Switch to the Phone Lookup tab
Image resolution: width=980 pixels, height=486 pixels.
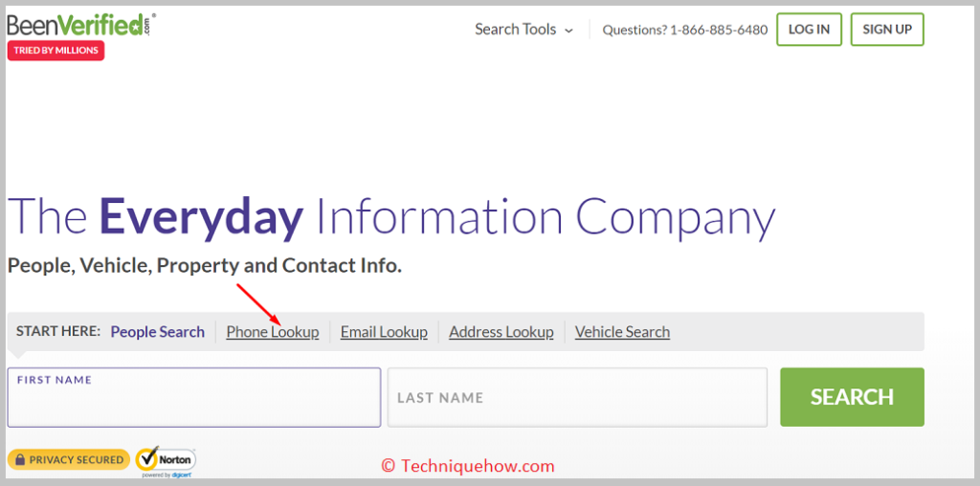[273, 332]
